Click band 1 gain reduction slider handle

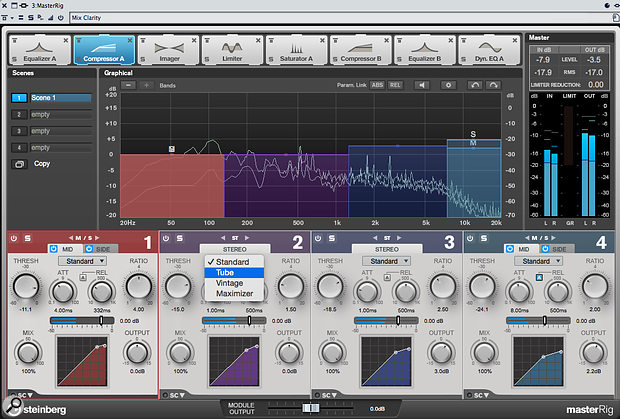pyautogui.click(x=101, y=321)
